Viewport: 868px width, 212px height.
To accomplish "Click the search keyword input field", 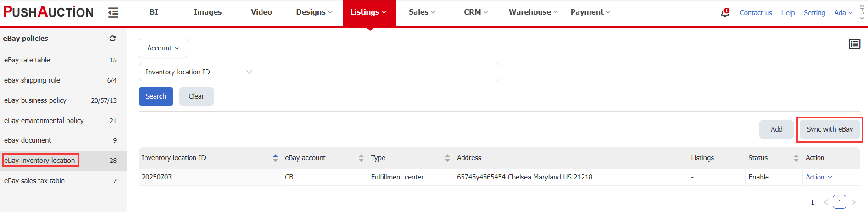I will pyautogui.click(x=378, y=72).
